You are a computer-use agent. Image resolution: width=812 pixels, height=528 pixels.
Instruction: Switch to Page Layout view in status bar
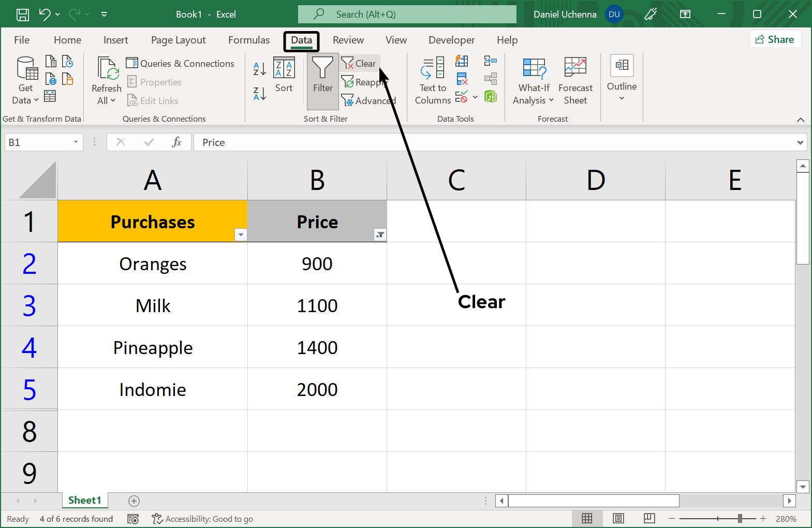pos(618,519)
